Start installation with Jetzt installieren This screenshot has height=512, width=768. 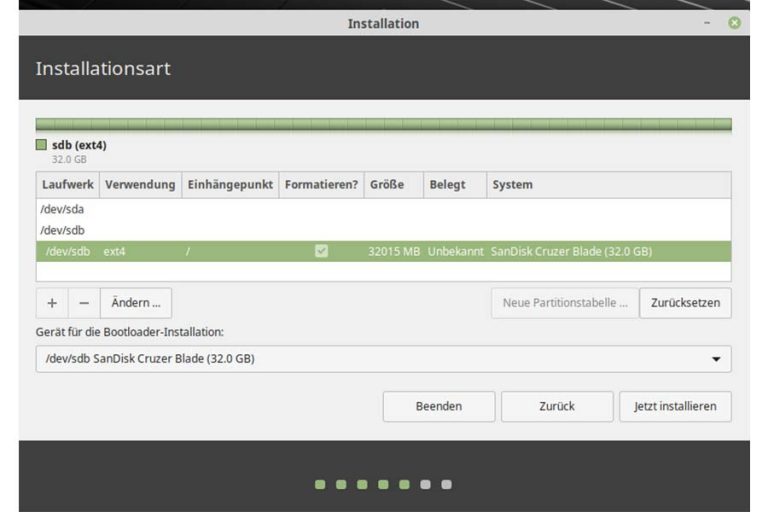675,406
